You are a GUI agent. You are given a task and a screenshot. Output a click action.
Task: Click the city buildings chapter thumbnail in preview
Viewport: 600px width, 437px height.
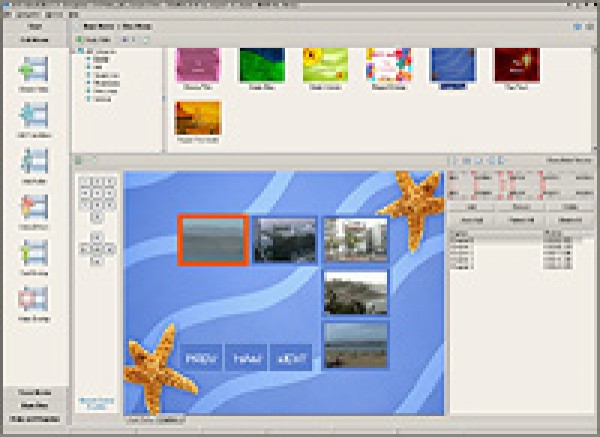click(356, 240)
